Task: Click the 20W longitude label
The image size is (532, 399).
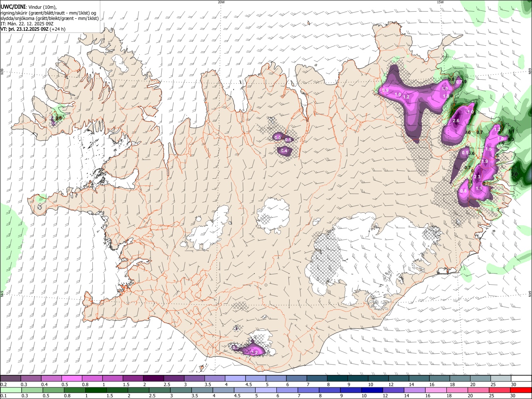Action: click(221, 2)
